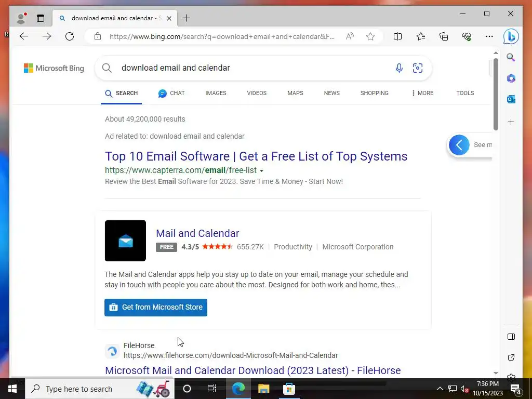Switch to the NEWS tab
Viewport: 532px width, 399px height.
[332, 93]
